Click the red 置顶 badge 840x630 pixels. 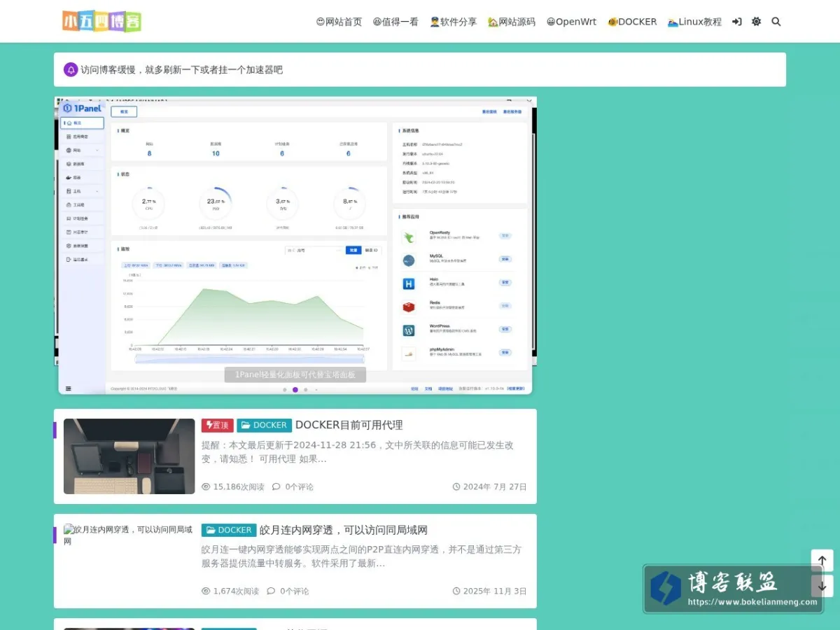click(218, 425)
